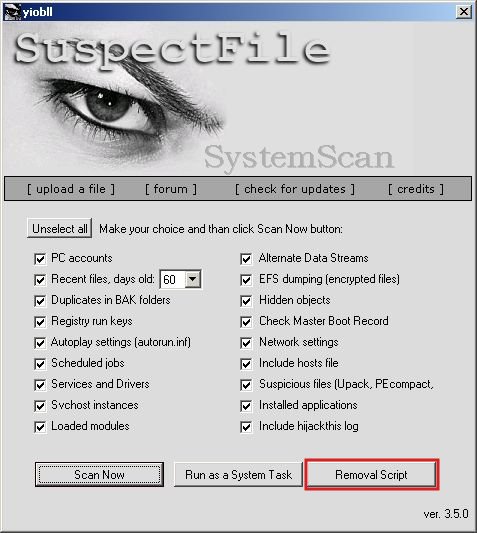Screen dimensions: 477x533
Task: Toggle Alternate Data Streams checkbox
Action: (246, 259)
